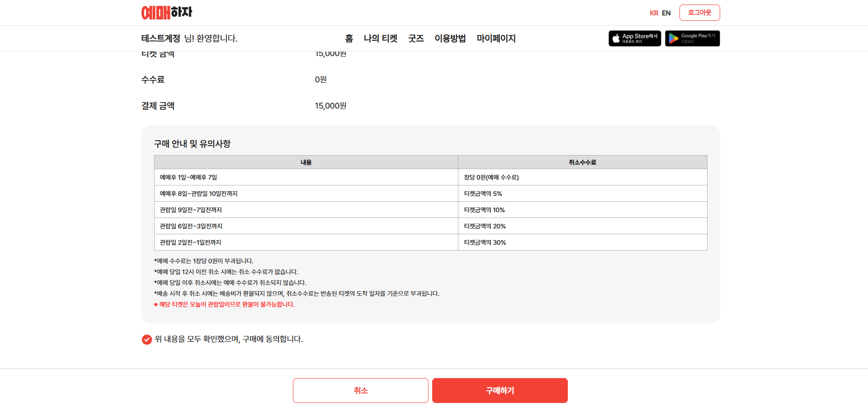
Task: Uncheck the purchase agreement checkmark
Action: (147, 339)
